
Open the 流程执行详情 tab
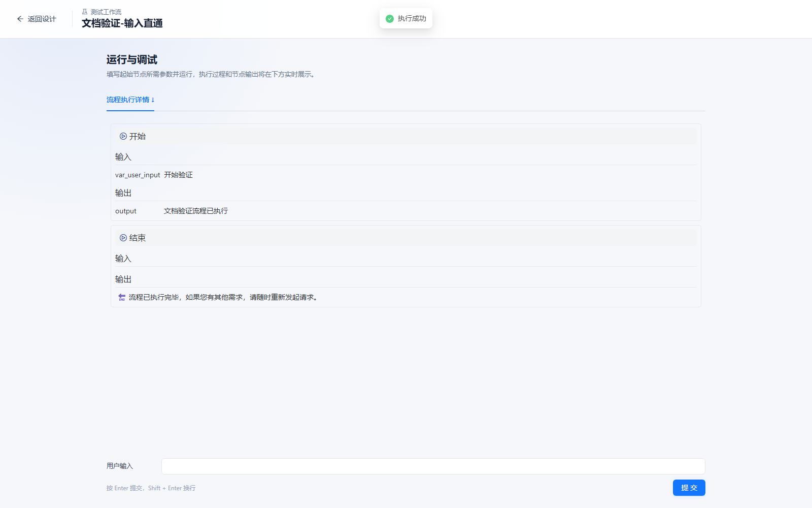click(x=130, y=100)
